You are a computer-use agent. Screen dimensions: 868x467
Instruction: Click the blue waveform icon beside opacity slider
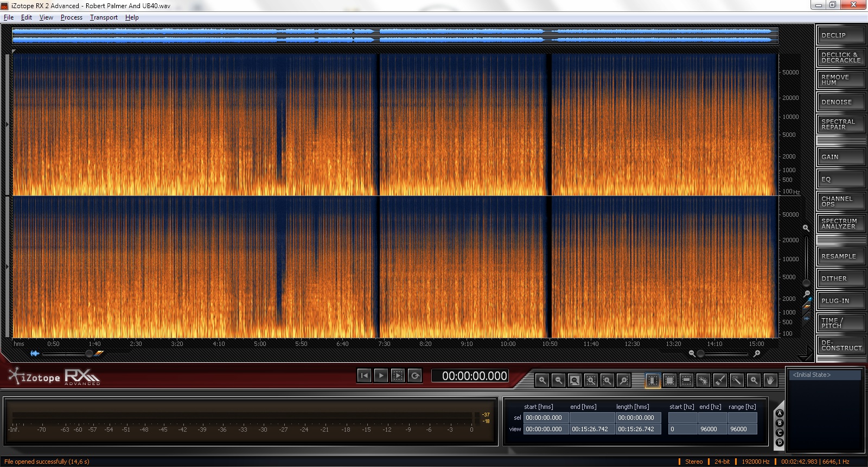tap(35, 354)
